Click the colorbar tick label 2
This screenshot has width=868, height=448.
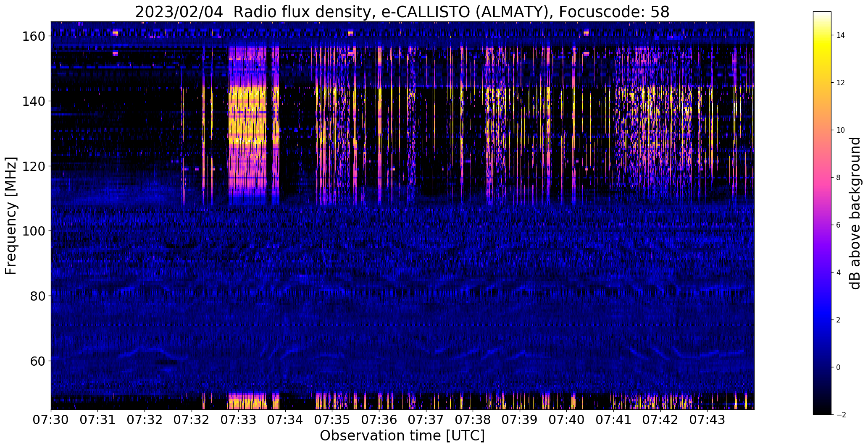click(x=839, y=320)
